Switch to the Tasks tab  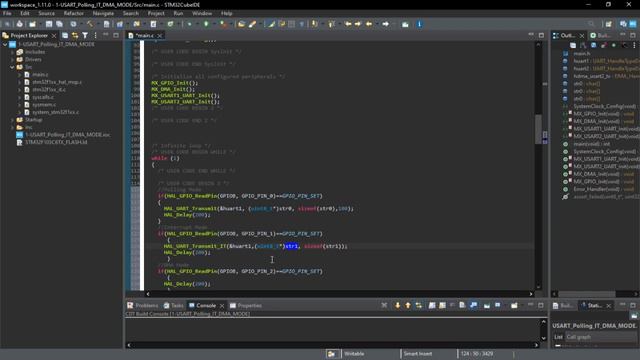click(173, 305)
